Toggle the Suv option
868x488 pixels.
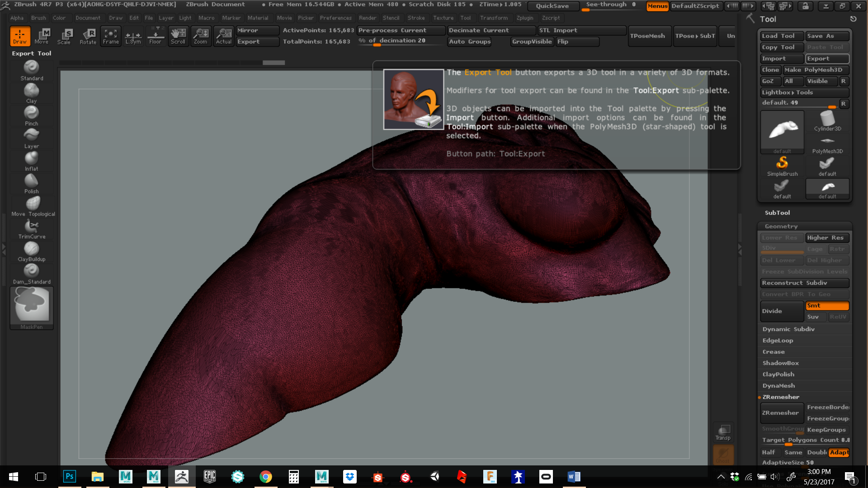coord(816,317)
